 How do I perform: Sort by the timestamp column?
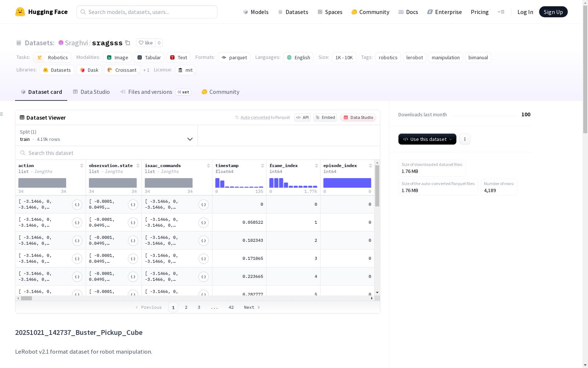pos(262,166)
